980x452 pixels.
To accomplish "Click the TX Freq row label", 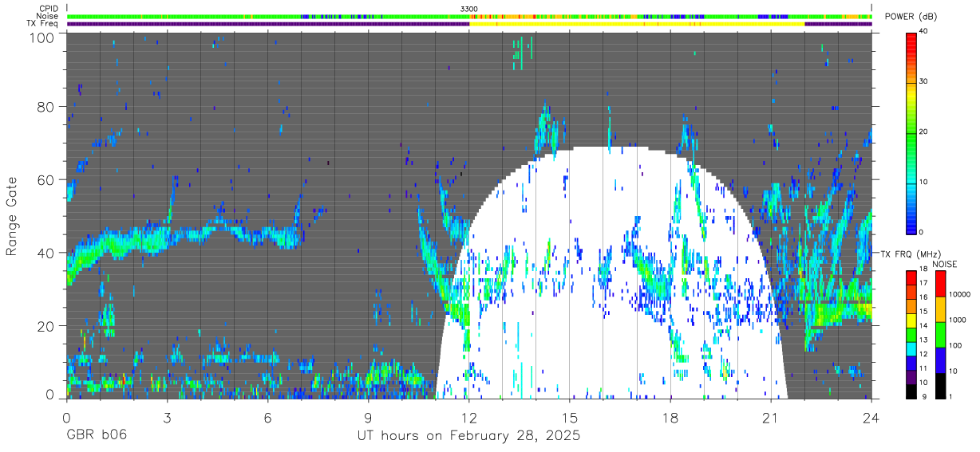I will 43,24.
